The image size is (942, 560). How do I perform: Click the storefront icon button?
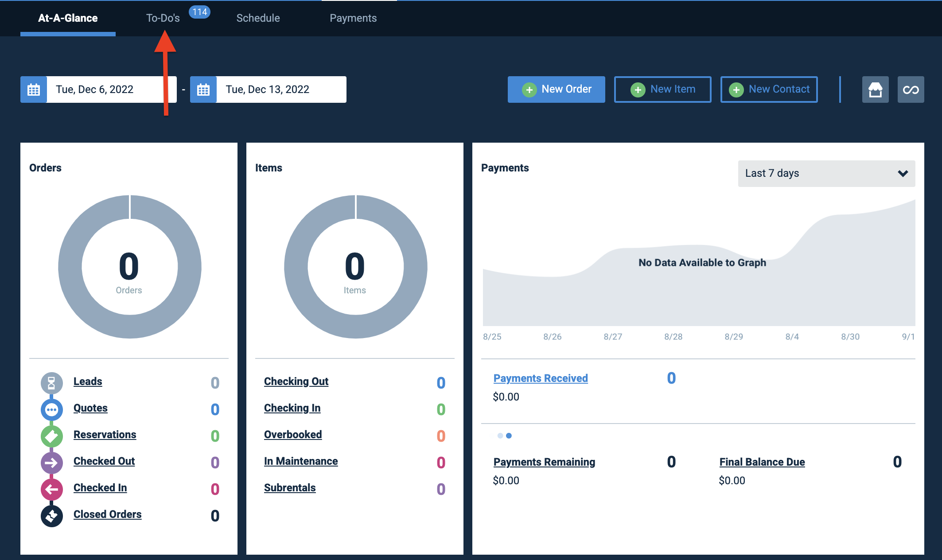[875, 89]
